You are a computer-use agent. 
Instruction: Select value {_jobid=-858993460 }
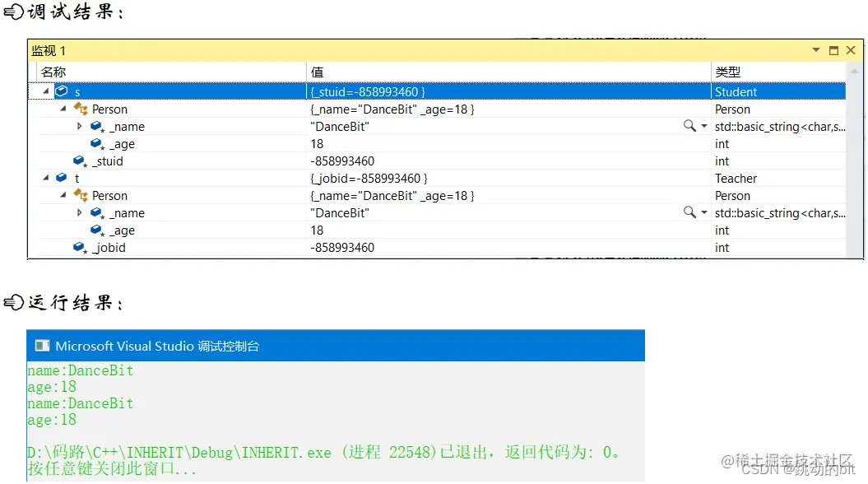(x=369, y=179)
